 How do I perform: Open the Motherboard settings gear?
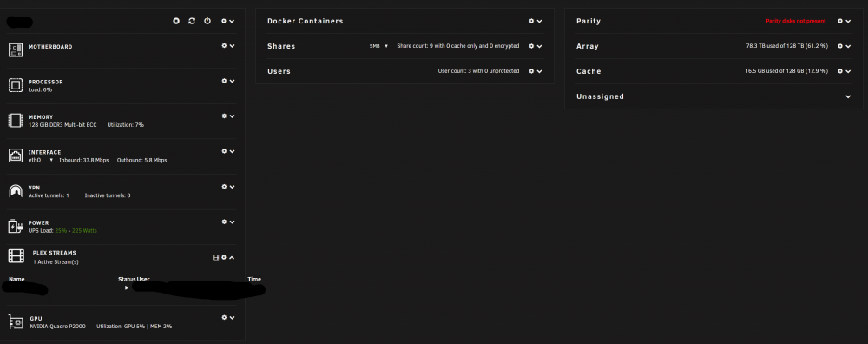(224, 46)
